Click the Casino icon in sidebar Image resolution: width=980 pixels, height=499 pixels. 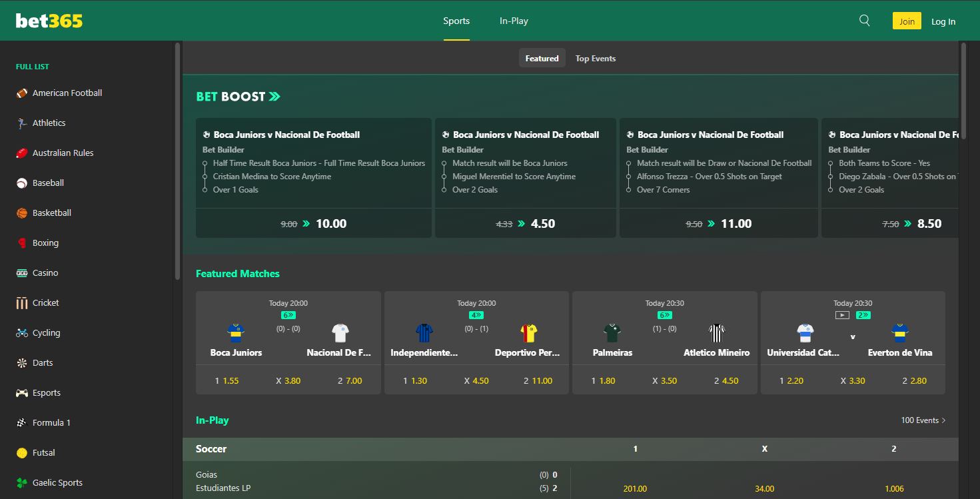point(22,273)
